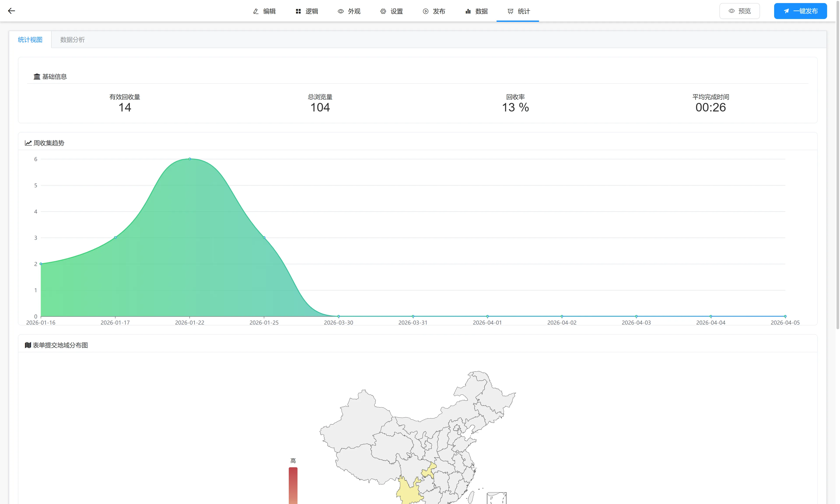Image resolution: width=840 pixels, height=504 pixels.
Task: Click the 2026-01-17 chart data point
Action: [115, 238]
